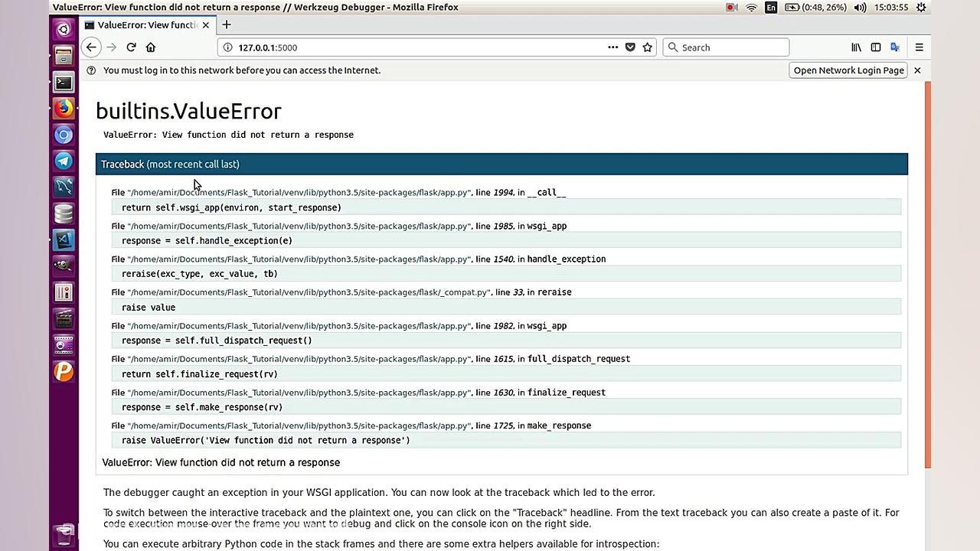Show site information for 127.0.0.1
Image resolution: width=980 pixels, height=551 pixels.
(x=227, y=47)
